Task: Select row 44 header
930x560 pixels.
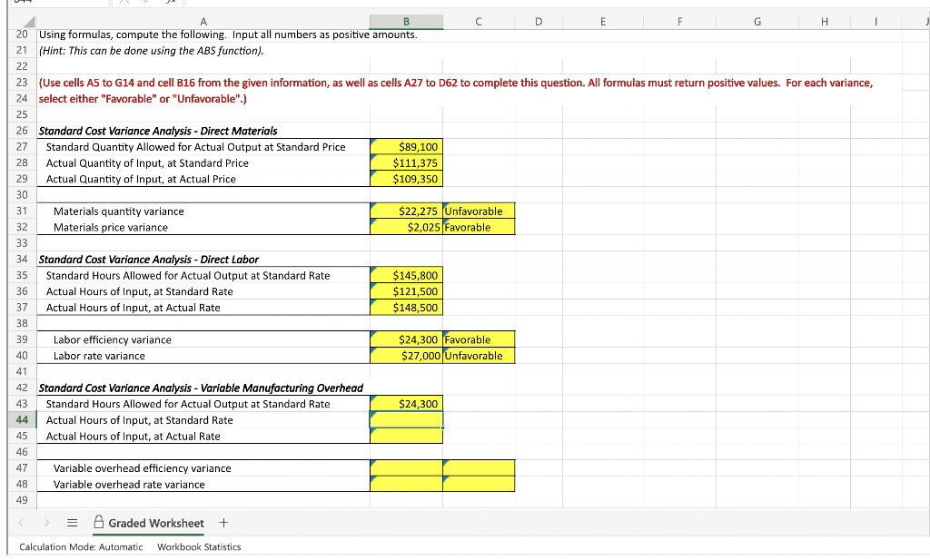Action: [x=20, y=420]
